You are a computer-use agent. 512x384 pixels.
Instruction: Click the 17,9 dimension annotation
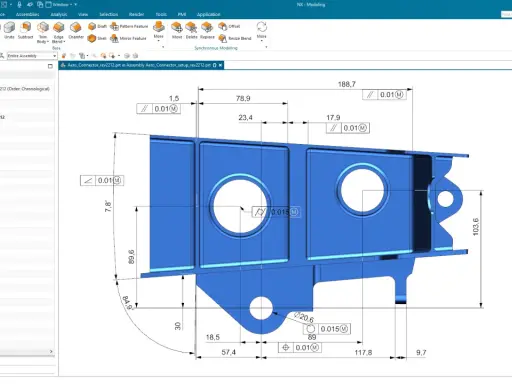pyautogui.click(x=333, y=117)
